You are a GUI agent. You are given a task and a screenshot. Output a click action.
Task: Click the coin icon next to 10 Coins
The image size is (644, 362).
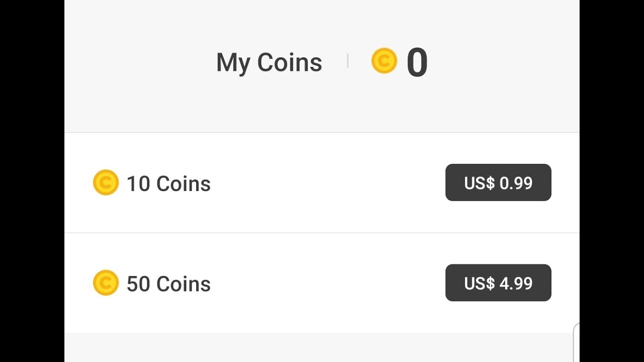pos(106,183)
